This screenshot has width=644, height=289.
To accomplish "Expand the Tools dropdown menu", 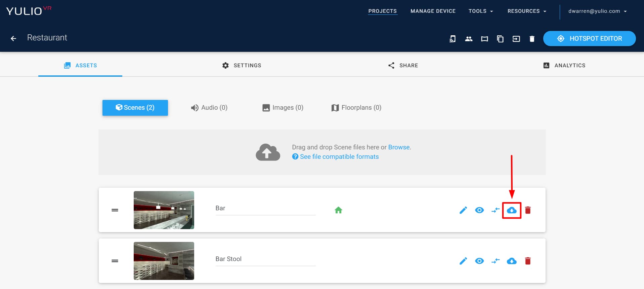I will coord(481,11).
